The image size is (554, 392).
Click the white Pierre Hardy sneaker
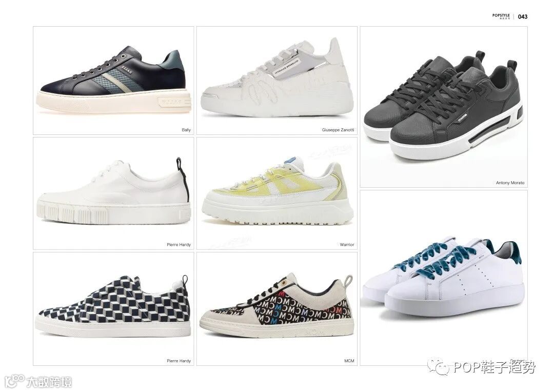coord(114,191)
